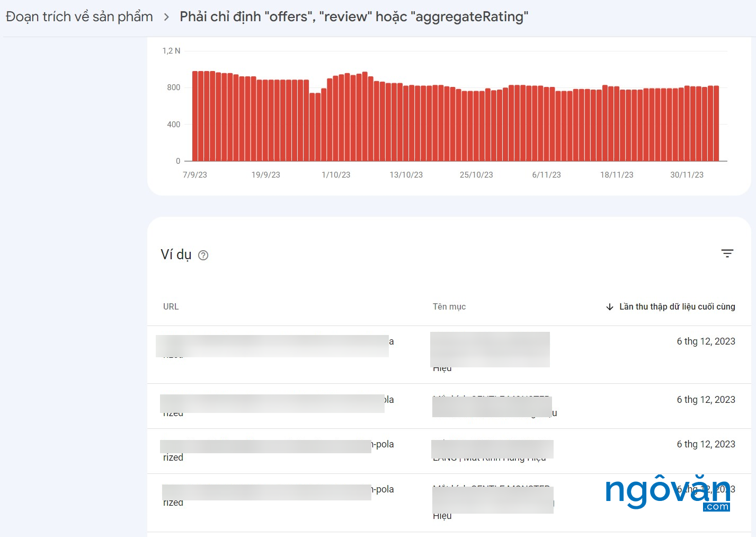Open the breadcrumb link Đoạn trích về sản phẩm
This screenshot has height=537, width=756.
coord(79,17)
